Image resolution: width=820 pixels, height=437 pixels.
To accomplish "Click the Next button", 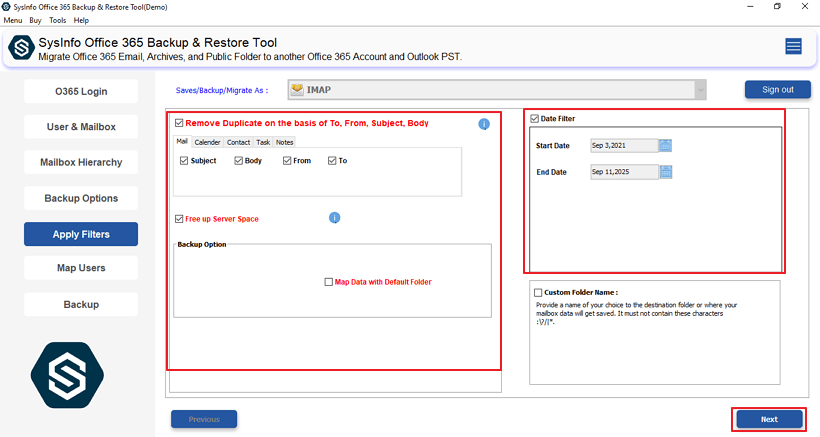I will coord(769,419).
